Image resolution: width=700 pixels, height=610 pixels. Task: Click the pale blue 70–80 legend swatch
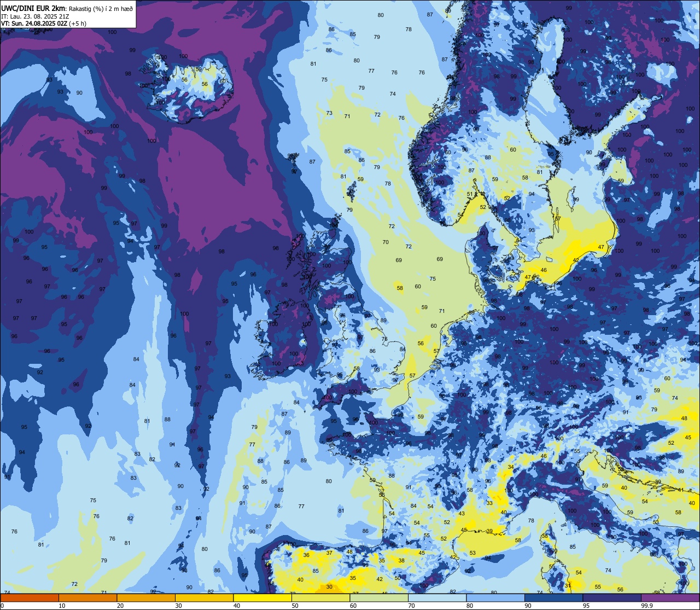coord(437,598)
